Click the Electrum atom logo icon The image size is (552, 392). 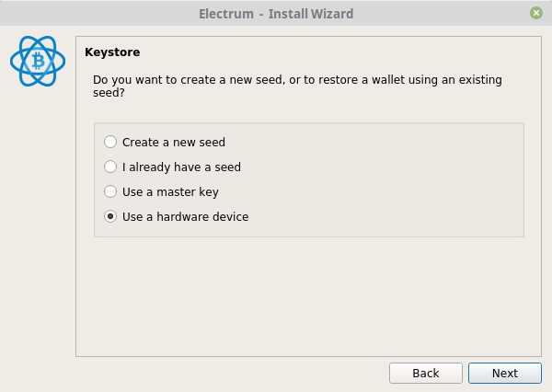click(38, 62)
